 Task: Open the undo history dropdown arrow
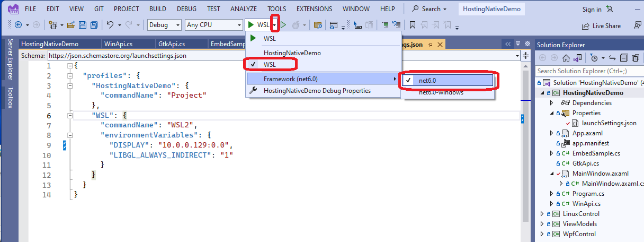[x=120, y=25]
